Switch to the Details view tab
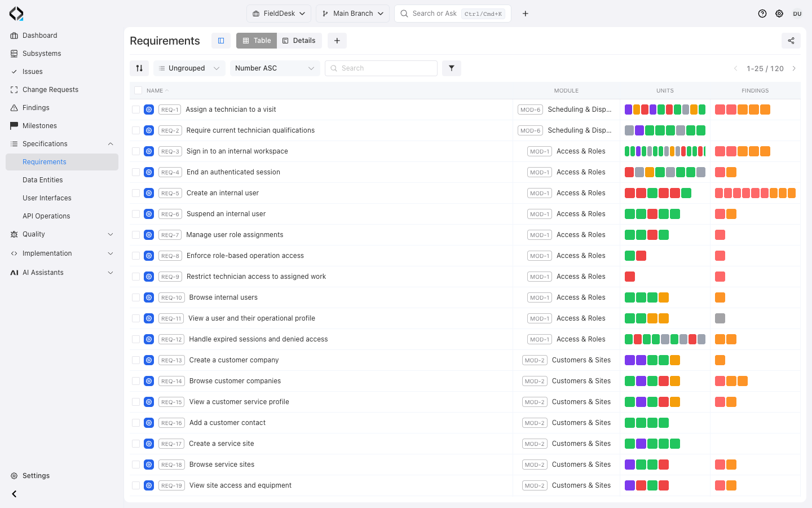This screenshot has width=812, height=508. tap(299, 41)
